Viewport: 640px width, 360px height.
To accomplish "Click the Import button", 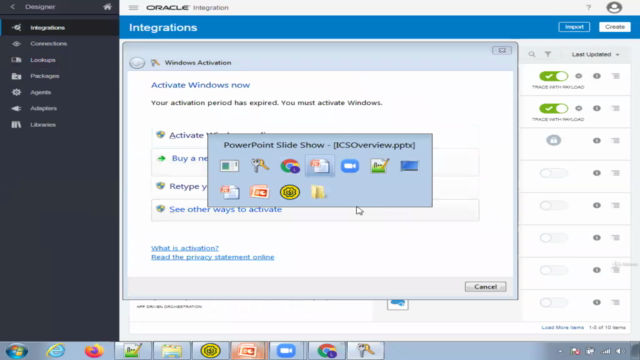I will (574, 27).
